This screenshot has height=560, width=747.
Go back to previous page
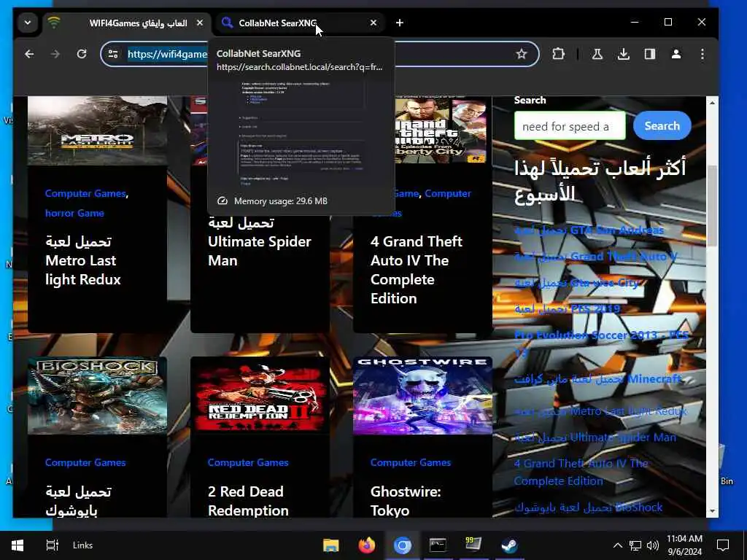click(x=29, y=54)
